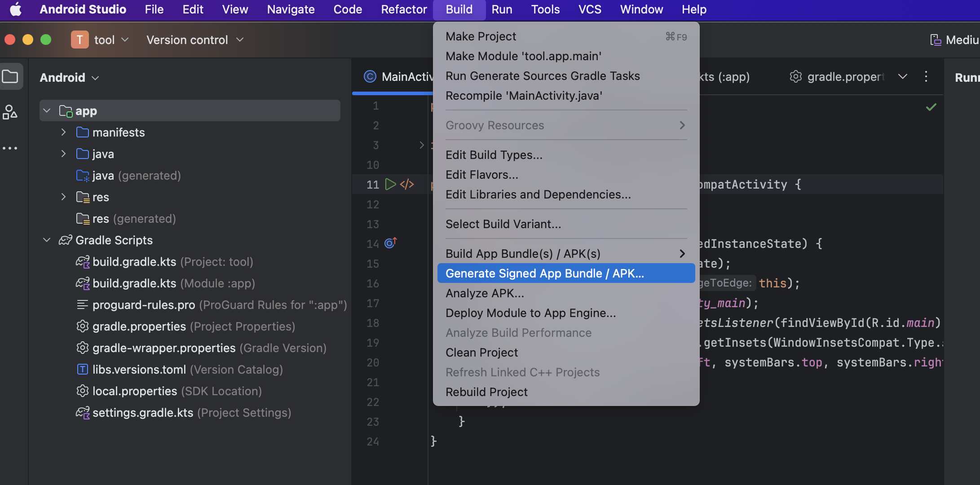Show the hidden editor tabs dropdown chevron
980x485 pixels.
[x=903, y=76]
